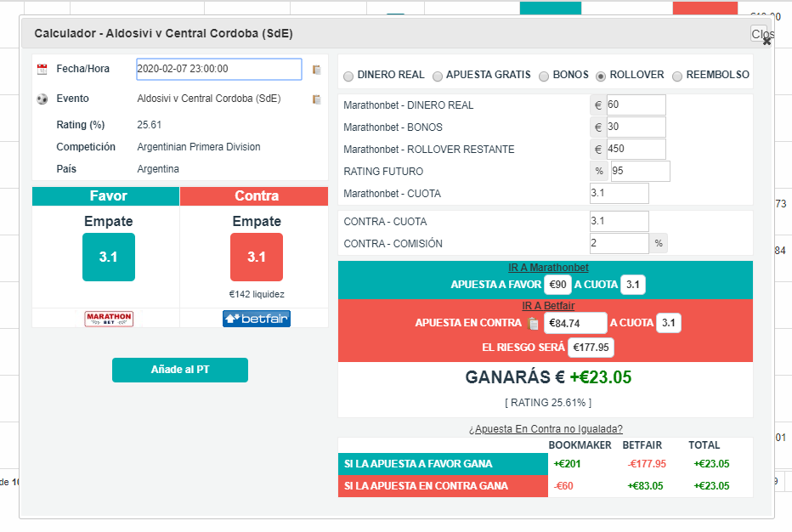Viewport: 792px width, 532px height.
Task: Copy the lay stake with clipboard icon
Action: (x=532, y=323)
